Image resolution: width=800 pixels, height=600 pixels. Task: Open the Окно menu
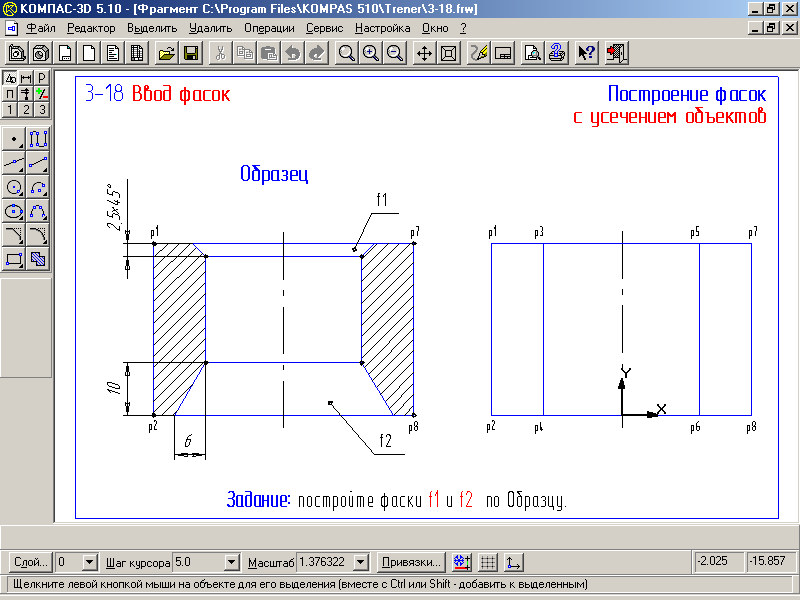[435, 29]
